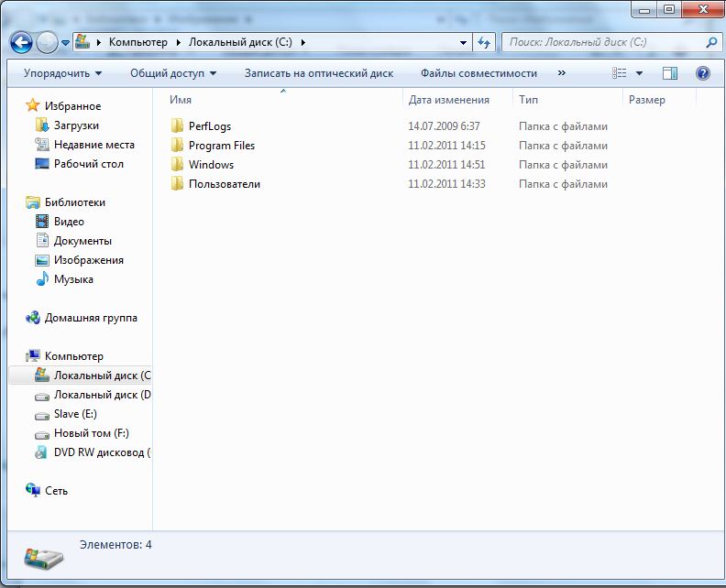Select Локальный диск (C:) breadcrumb

[x=240, y=42]
